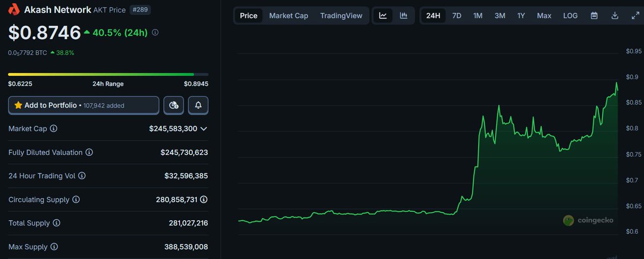Click the Circulating Supply info icon
The image size is (644, 259).
(76, 199)
